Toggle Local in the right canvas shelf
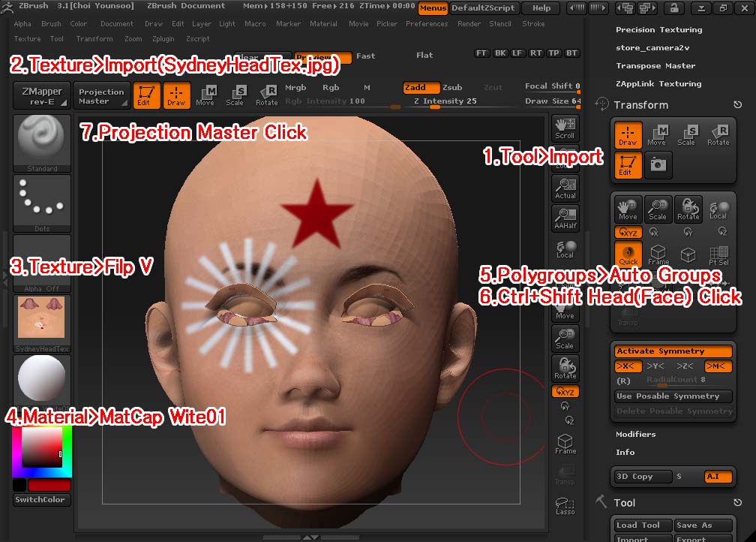The image size is (756, 542). (x=565, y=248)
